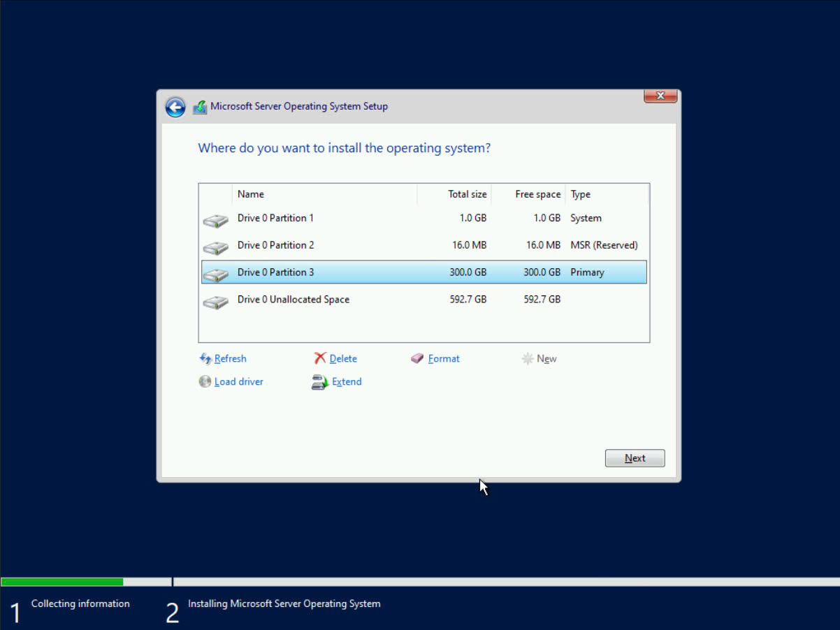Click the Collecting information progress bar
Image resolution: width=840 pixels, height=630 pixels.
[x=86, y=582]
